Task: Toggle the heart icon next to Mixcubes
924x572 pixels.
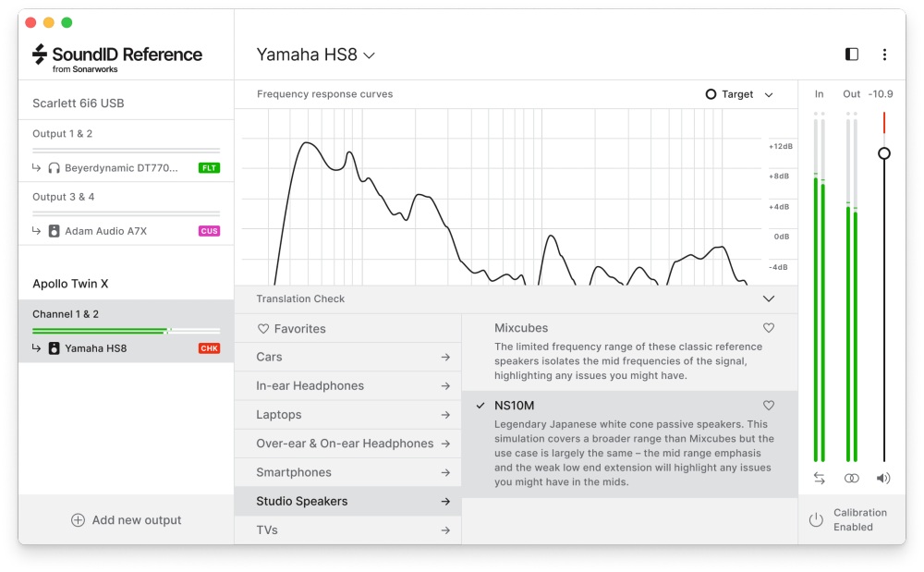Action: tap(768, 327)
